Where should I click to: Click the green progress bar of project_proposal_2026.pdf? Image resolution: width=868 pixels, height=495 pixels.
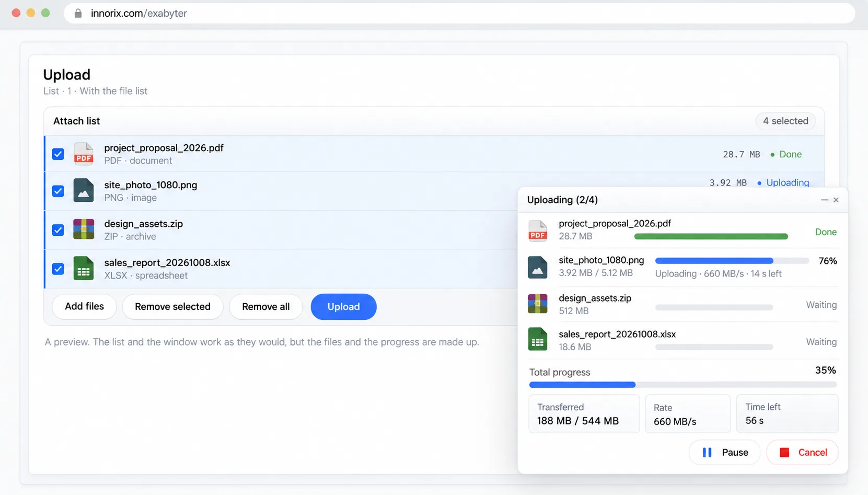tap(711, 237)
